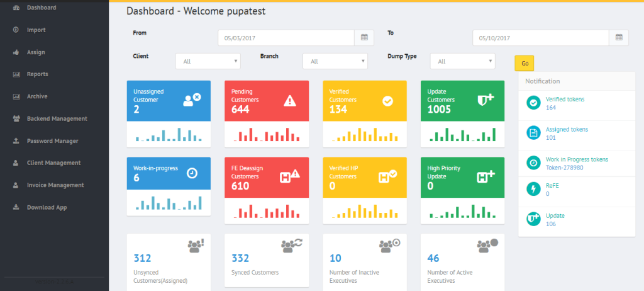Click the Token-278980 link
This screenshot has width=644, height=291.
pos(564,168)
